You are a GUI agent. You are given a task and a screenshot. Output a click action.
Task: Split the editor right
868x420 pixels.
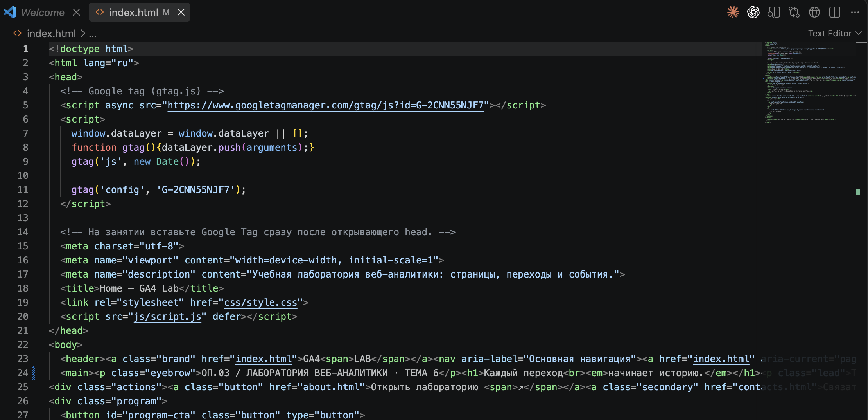pyautogui.click(x=835, y=12)
